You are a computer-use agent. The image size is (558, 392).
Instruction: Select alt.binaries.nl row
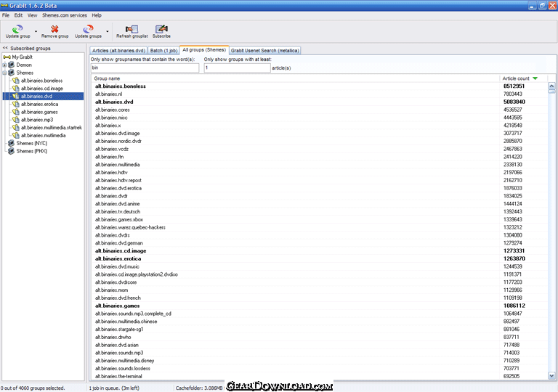(x=319, y=94)
